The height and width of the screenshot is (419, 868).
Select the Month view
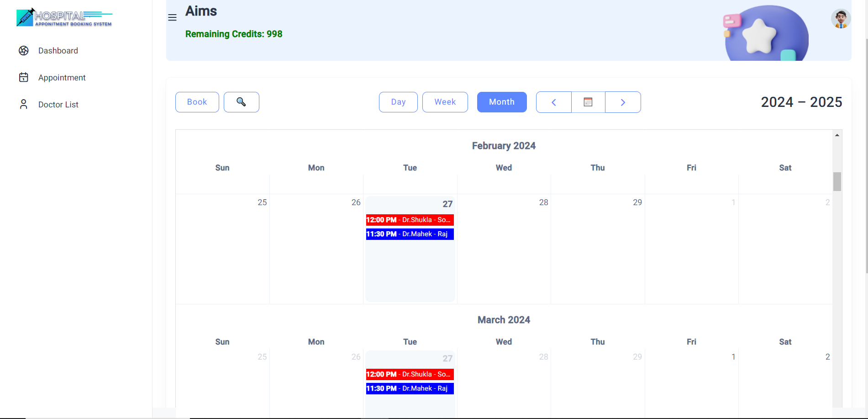[x=501, y=102]
